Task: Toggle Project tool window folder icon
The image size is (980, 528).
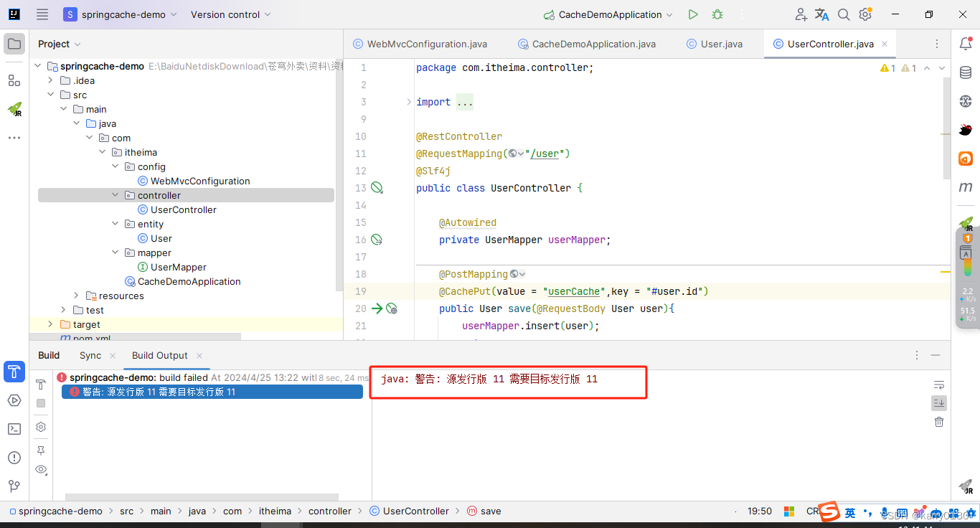Action: click(x=14, y=44)
